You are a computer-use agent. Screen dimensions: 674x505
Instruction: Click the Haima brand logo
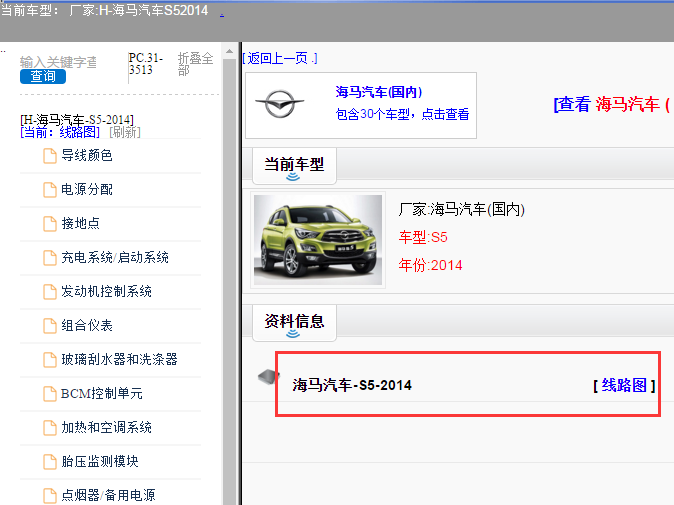279,104
